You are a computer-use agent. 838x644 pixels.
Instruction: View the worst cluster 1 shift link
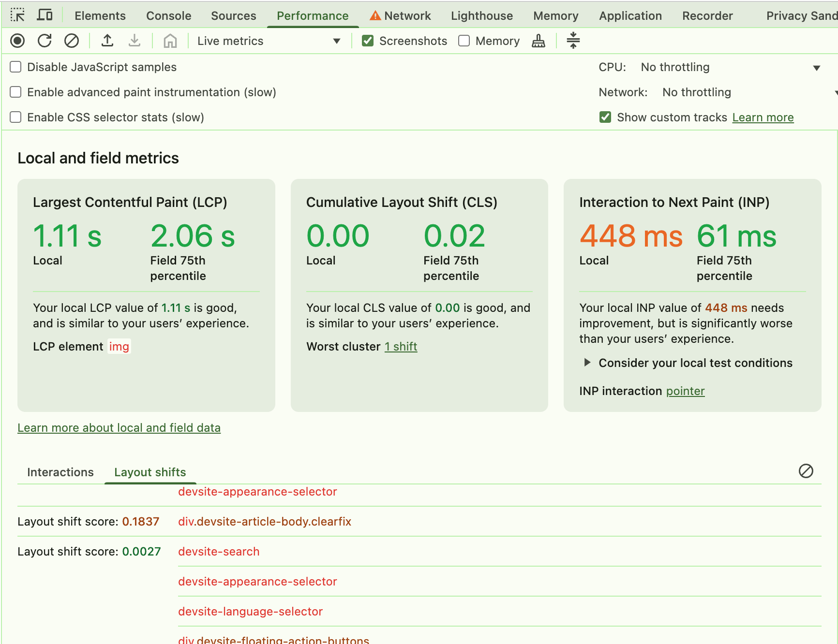coord(401,346)
